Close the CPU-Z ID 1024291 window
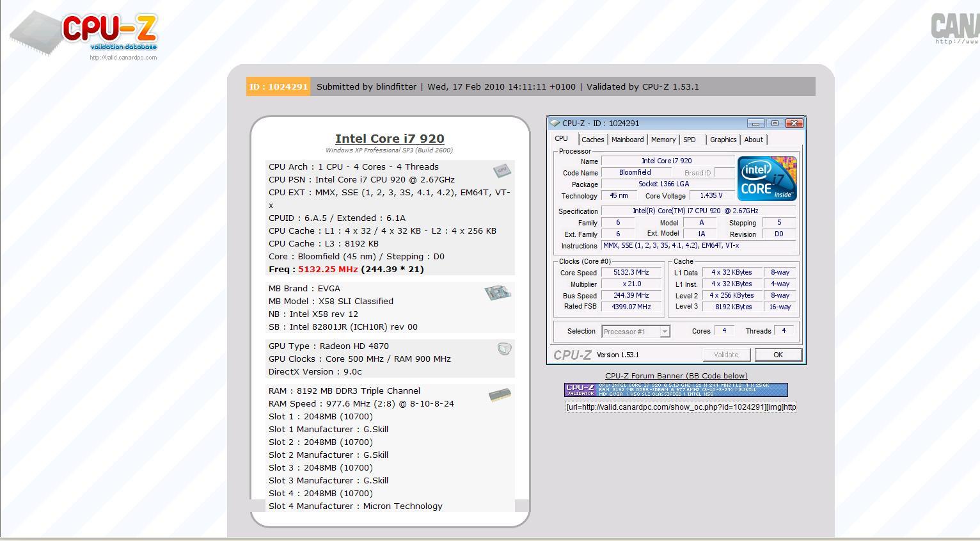The image size is (980, 541). (x=794, y=123)
